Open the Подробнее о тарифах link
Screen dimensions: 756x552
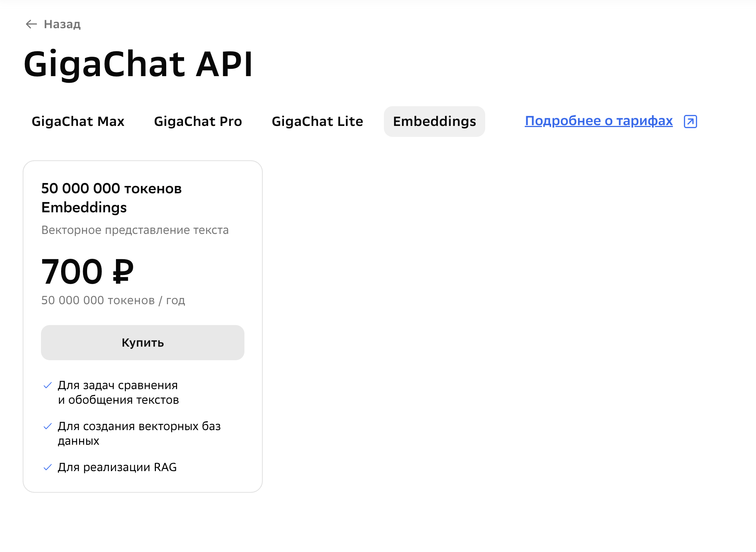tap(599, 121)
